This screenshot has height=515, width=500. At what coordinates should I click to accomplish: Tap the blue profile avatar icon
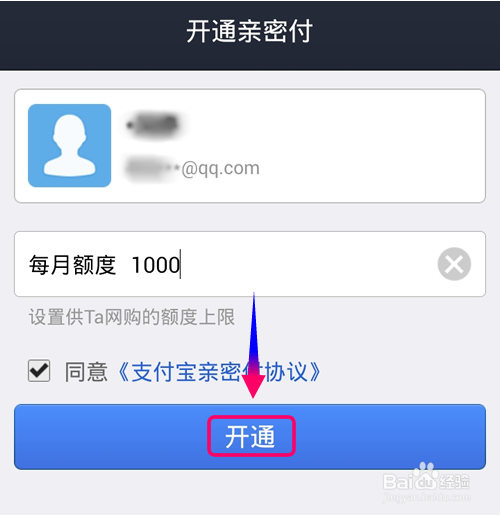click(x=69, y=145)
